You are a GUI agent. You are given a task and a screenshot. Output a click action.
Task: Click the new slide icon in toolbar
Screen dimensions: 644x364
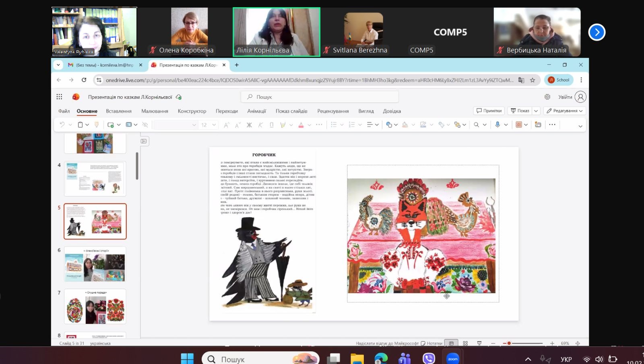point(111,125)
